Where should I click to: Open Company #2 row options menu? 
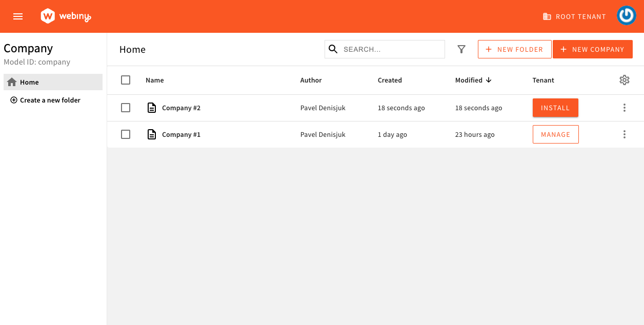[624, 108]
